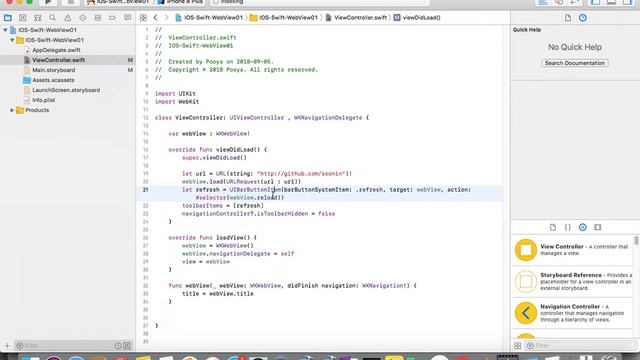Viewport: 640px width, 360px height.
Task: Open the Test navigator diamond icon
Action: (82, 18)
